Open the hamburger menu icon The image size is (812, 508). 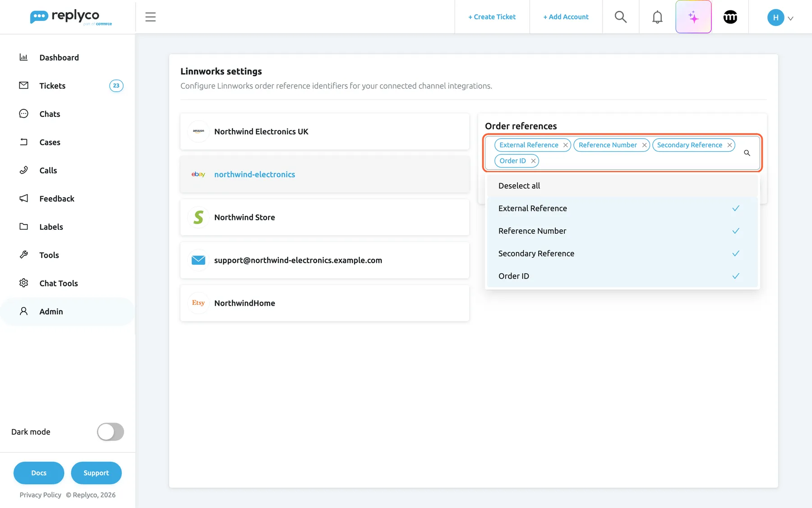[x=150, y=17]
